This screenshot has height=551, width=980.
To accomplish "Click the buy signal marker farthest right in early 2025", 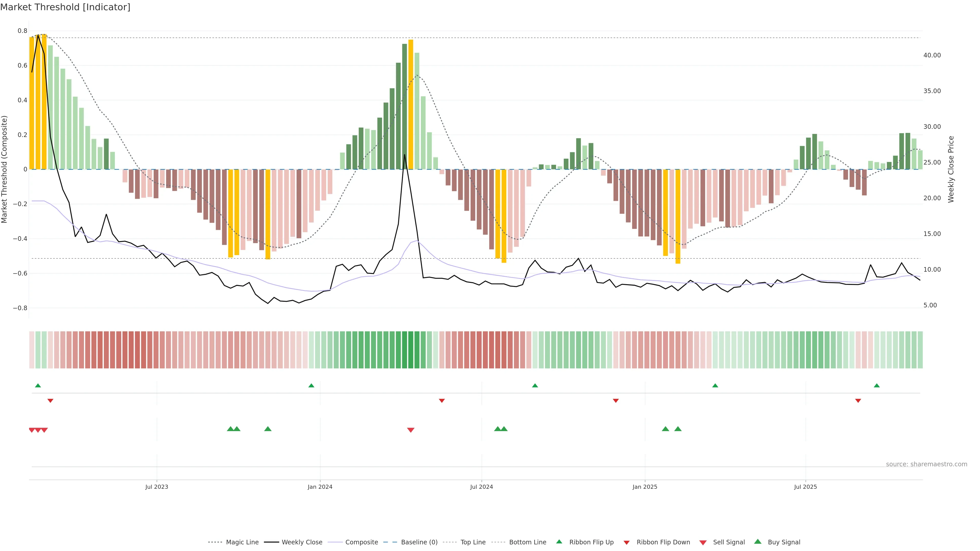I will click(678, 429).
